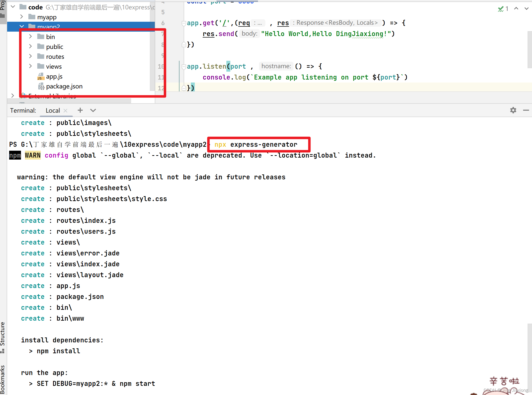Click the checkmark status icon top-right

point(501,8)
